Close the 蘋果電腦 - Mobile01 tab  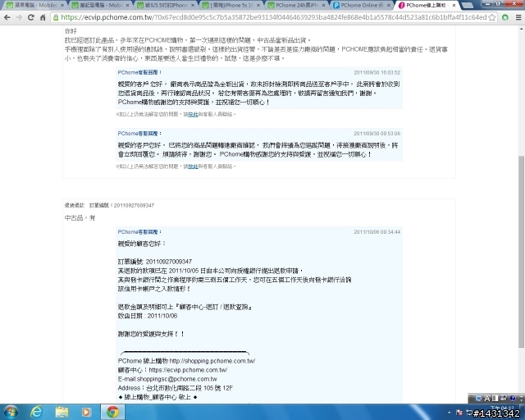(62, 6)
